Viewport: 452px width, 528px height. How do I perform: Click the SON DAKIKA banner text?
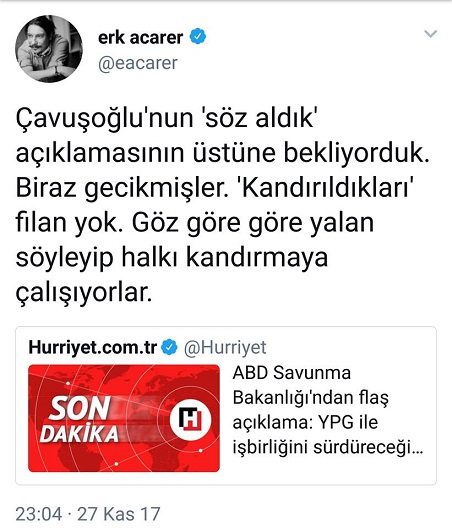coord(79,420)
